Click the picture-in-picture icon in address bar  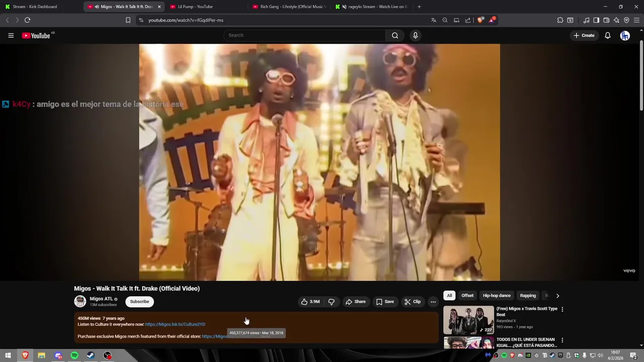pos(456,20)
